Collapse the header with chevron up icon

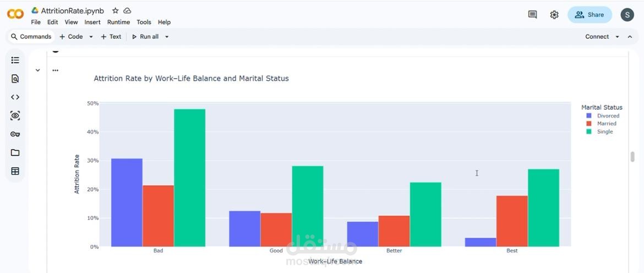click(x=630, y=36)
